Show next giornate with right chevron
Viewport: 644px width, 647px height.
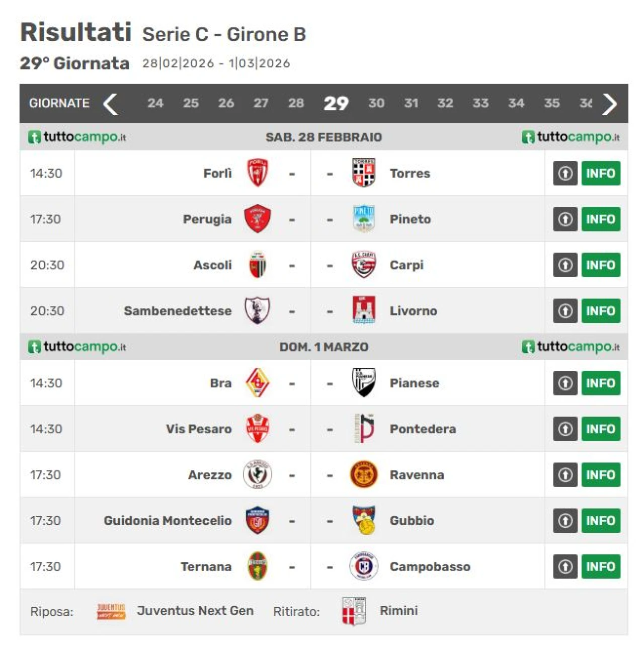coord(610,104)
